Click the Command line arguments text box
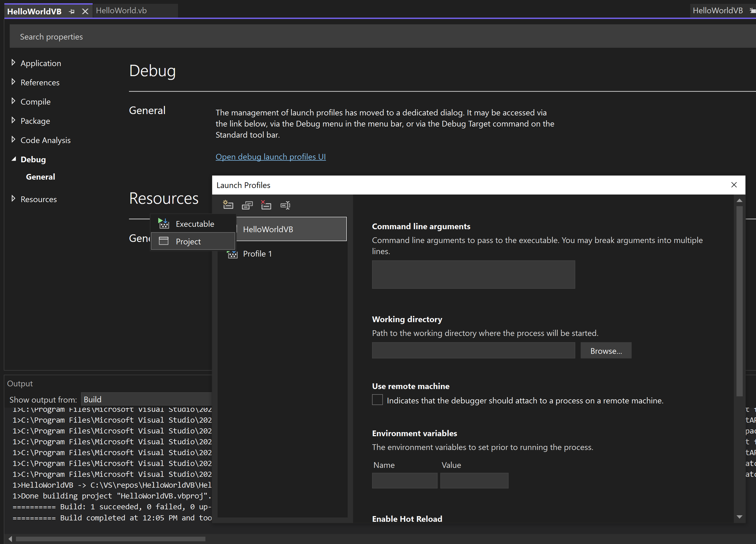Viewport: 756px width, 544px height. 473,274
